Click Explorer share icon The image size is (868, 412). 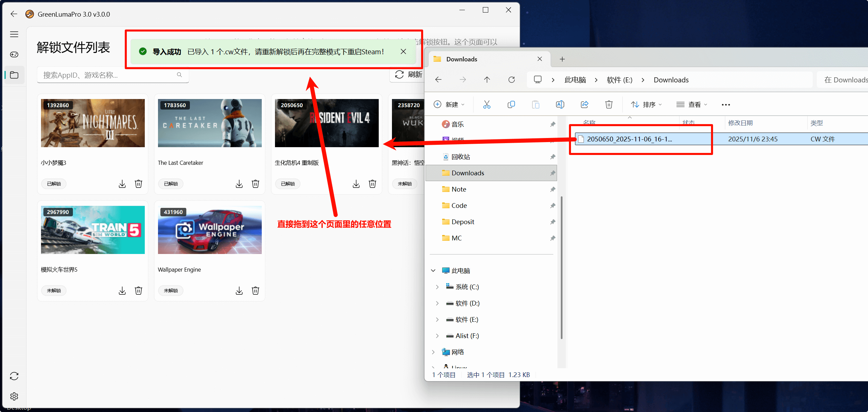[x=584, y=104]
